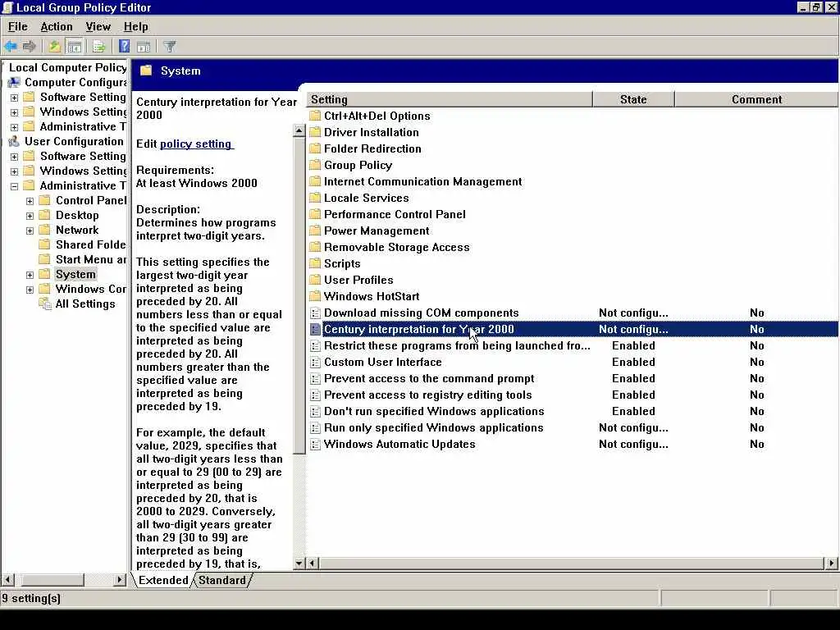Click the Custom User Interface policy icon

316,362
